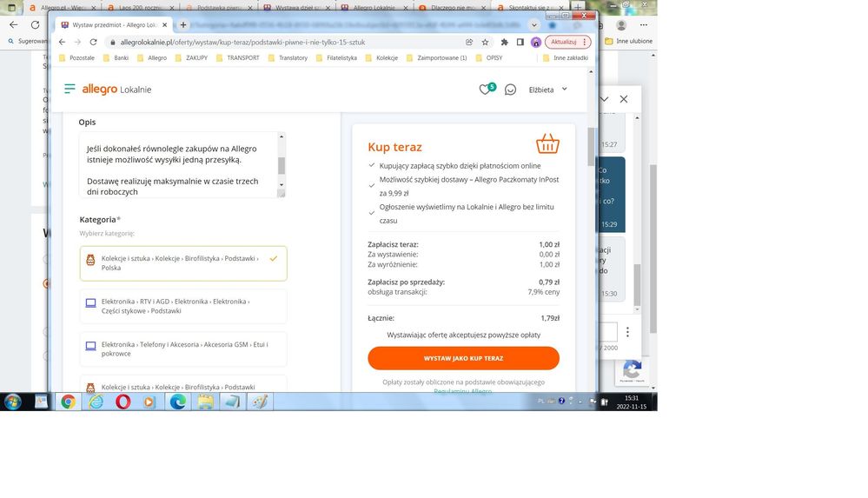Switch to Dlaczego nie tab in background browser

(452, 8)
